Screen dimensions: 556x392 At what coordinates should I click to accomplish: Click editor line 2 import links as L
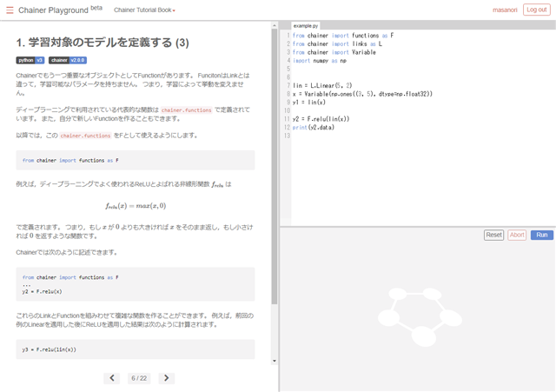click(337, 44)
